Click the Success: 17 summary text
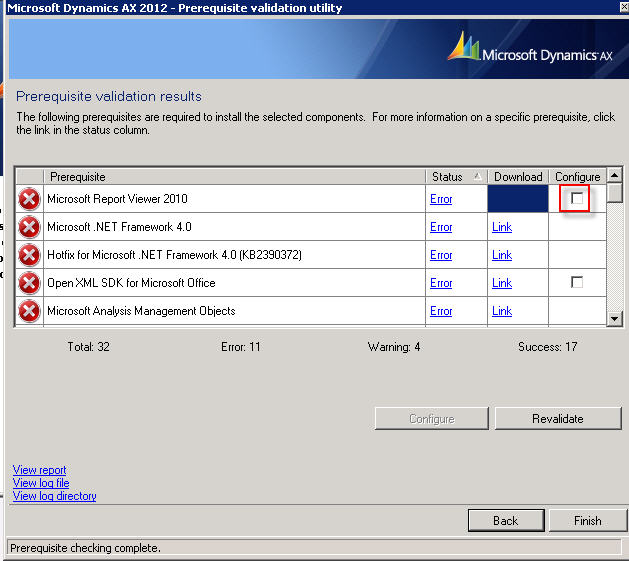The image size is (629, 561). 548,347
